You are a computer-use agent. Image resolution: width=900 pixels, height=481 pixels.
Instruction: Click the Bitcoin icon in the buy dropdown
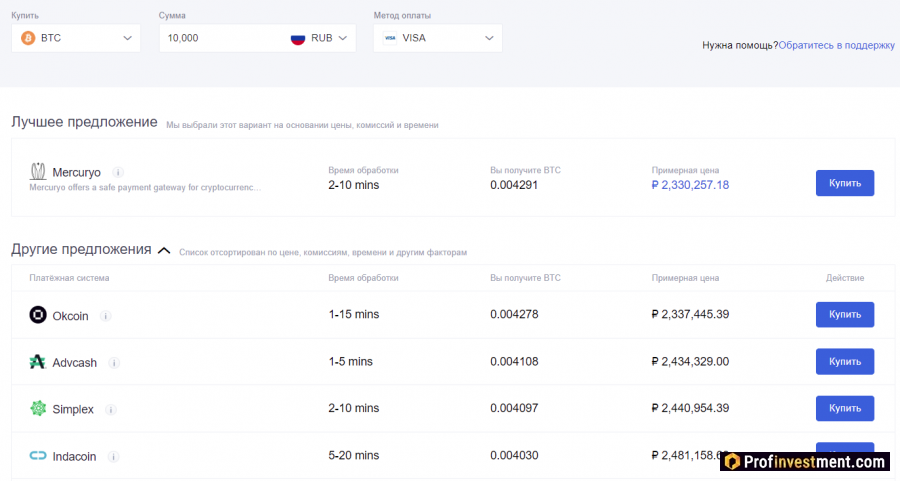[28, 38]
